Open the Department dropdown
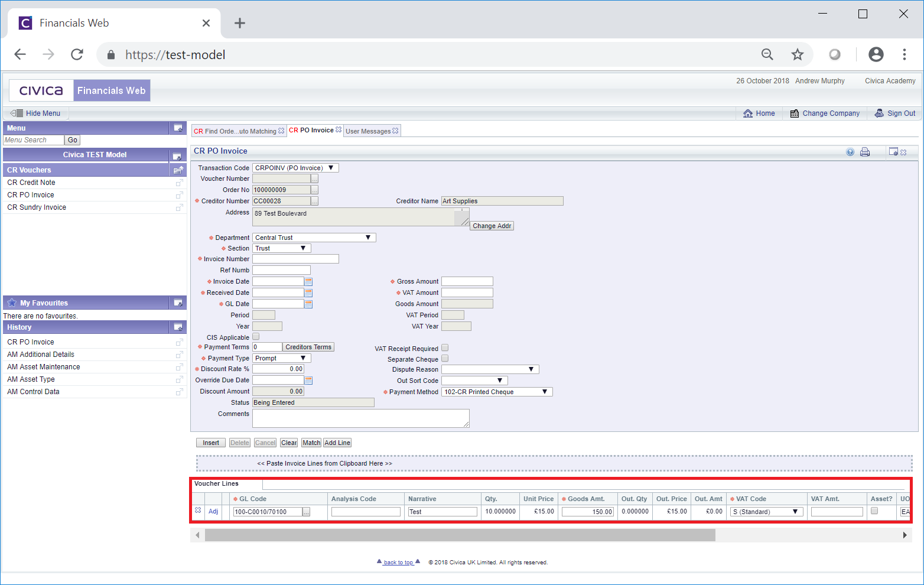 pos(314,238)
